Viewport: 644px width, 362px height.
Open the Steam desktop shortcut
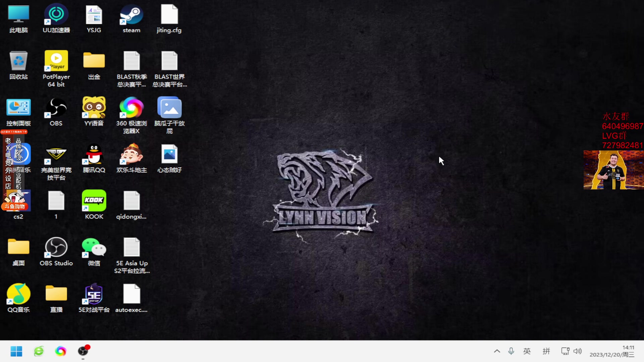point(131,15)
